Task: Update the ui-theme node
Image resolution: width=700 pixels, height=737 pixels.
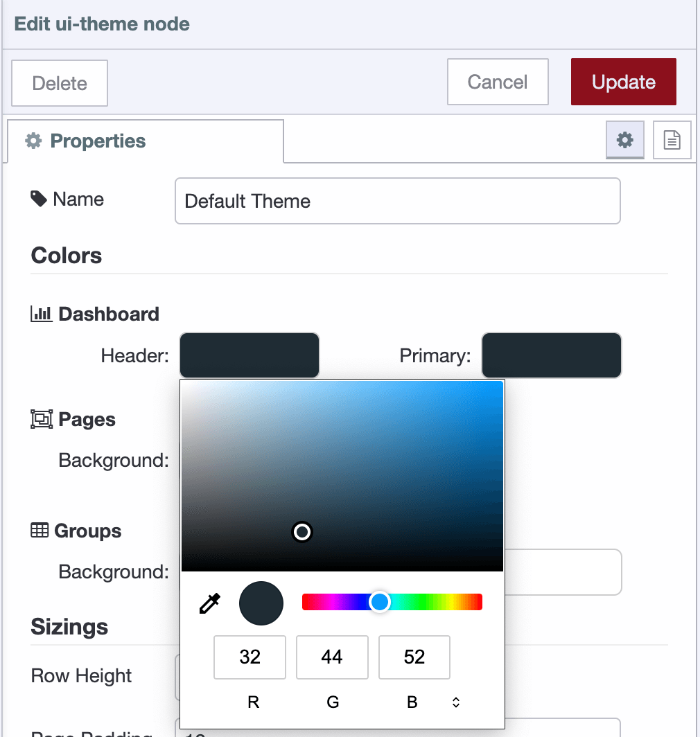Action: click(x=622, y=82)
